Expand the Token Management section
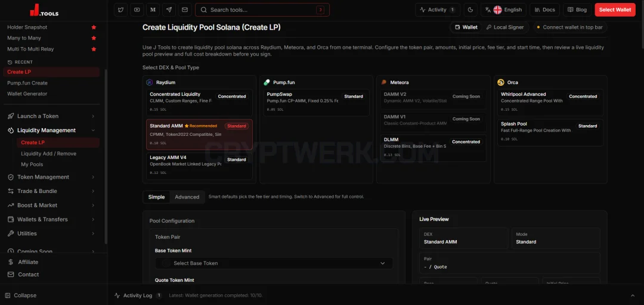 (51, 177)
